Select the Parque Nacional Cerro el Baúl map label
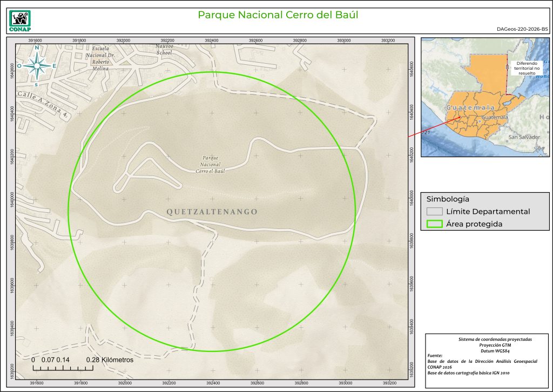 pyautogui.click(x=210, y=164)
